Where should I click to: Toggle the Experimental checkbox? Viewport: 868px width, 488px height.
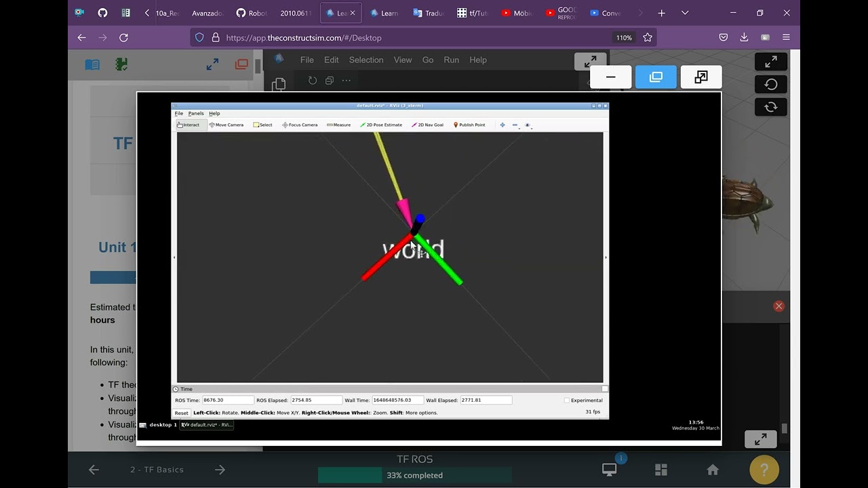567,401
